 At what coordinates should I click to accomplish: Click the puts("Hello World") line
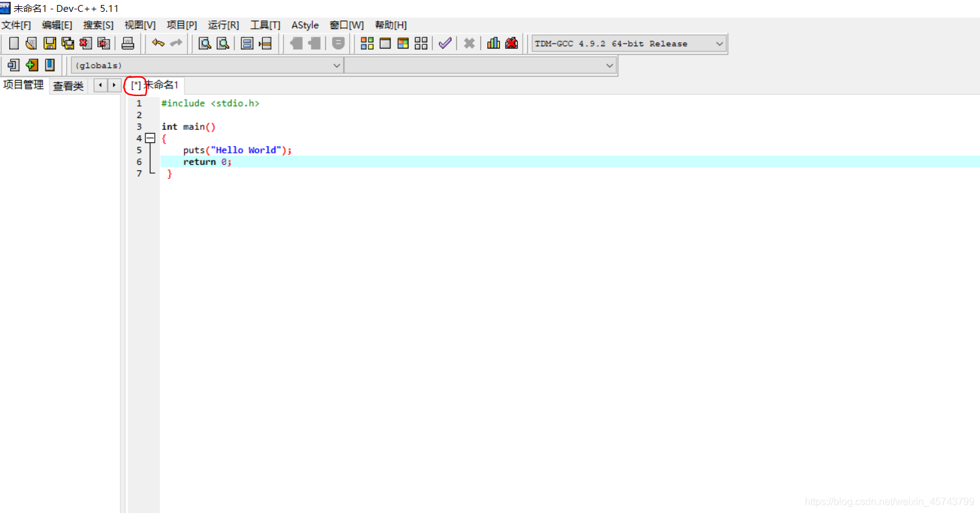(x=237, y=150)
